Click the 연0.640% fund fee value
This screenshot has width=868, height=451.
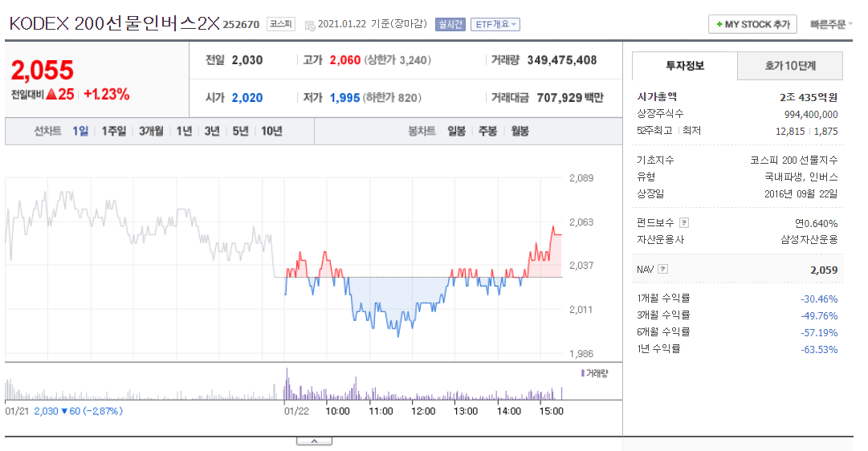point(816,224)
